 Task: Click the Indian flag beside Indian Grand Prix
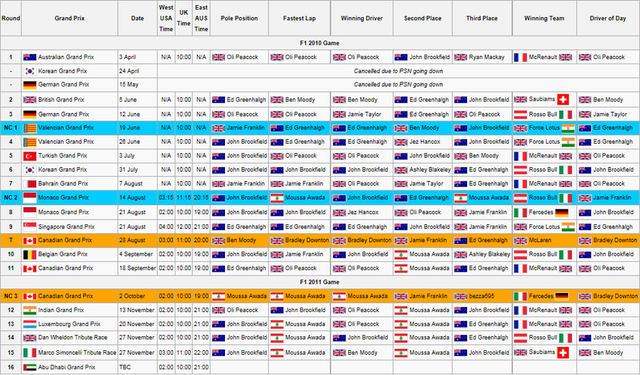[x=30, y=310]
